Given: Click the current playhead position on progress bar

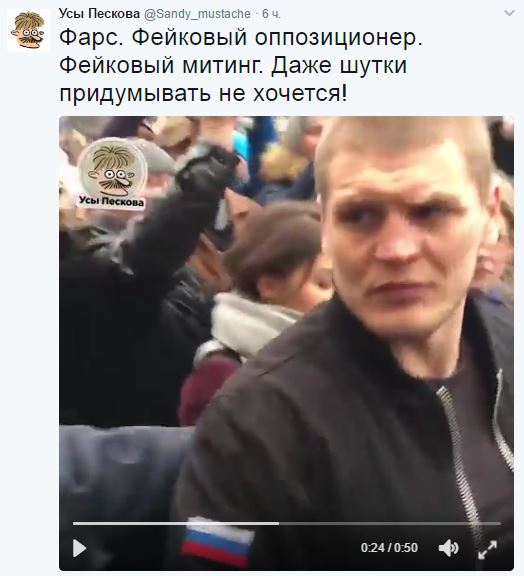Looking at the screenshot, I should click(278, 523).
